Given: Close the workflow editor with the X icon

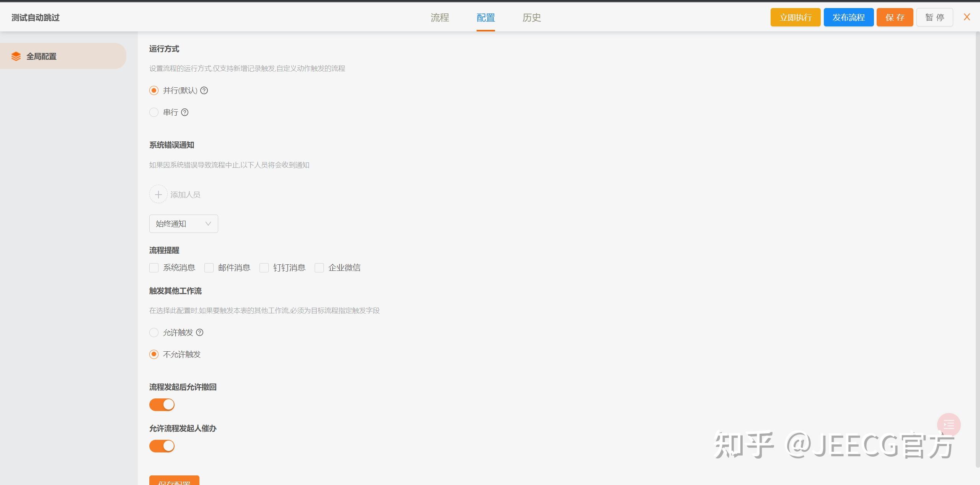Looking at the screenshot, I should pyautogui.click(x=967, y=17).
